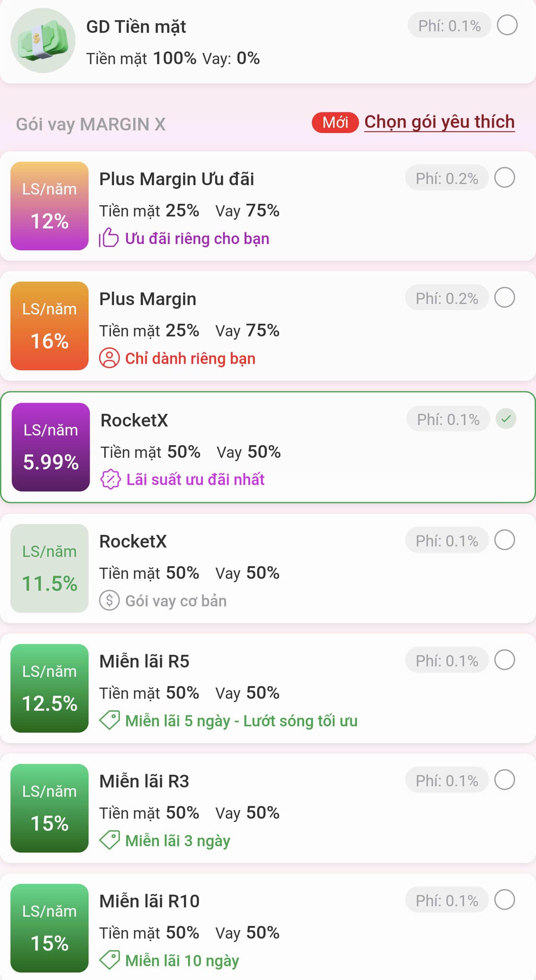The image size is (536, 980).
Task: Click price tag icon for Miễn lãi 5 ngày
Action: [x=109, y=720]
